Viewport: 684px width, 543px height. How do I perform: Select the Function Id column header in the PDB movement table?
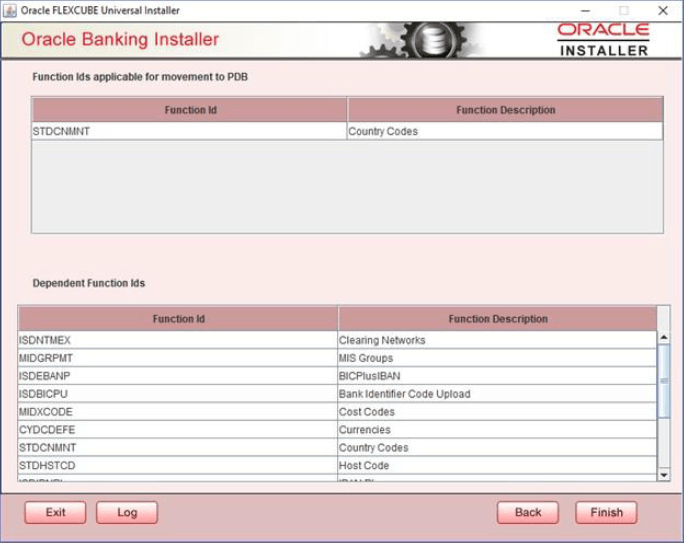point(190,110)
